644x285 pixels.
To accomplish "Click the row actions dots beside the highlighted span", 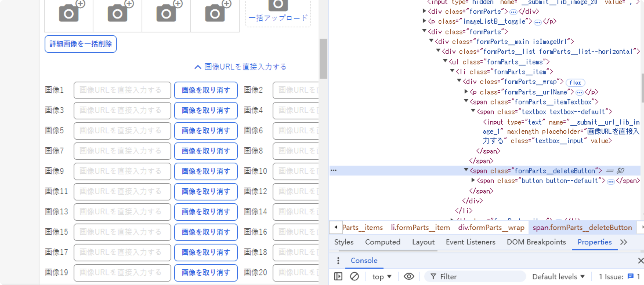I will click(334, 170).
